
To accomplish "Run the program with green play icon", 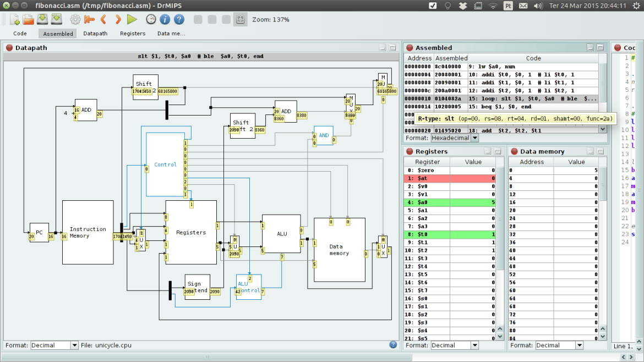I will [132, 19].
